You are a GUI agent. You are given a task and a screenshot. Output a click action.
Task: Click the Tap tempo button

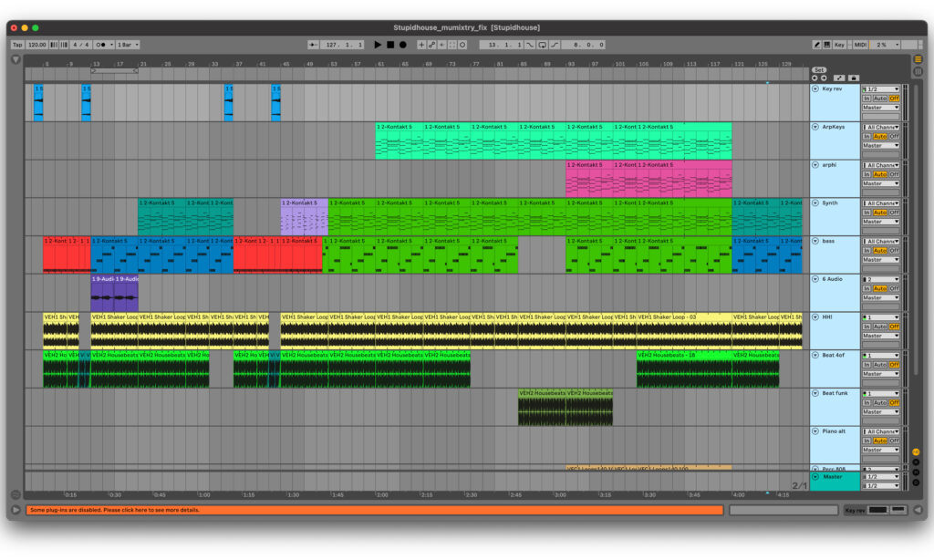17,45
